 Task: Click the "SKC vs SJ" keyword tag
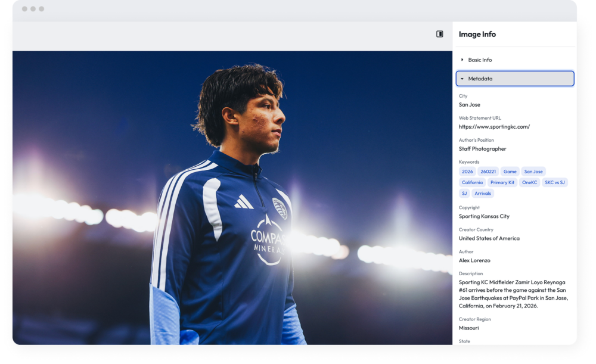tap(554, 182)
